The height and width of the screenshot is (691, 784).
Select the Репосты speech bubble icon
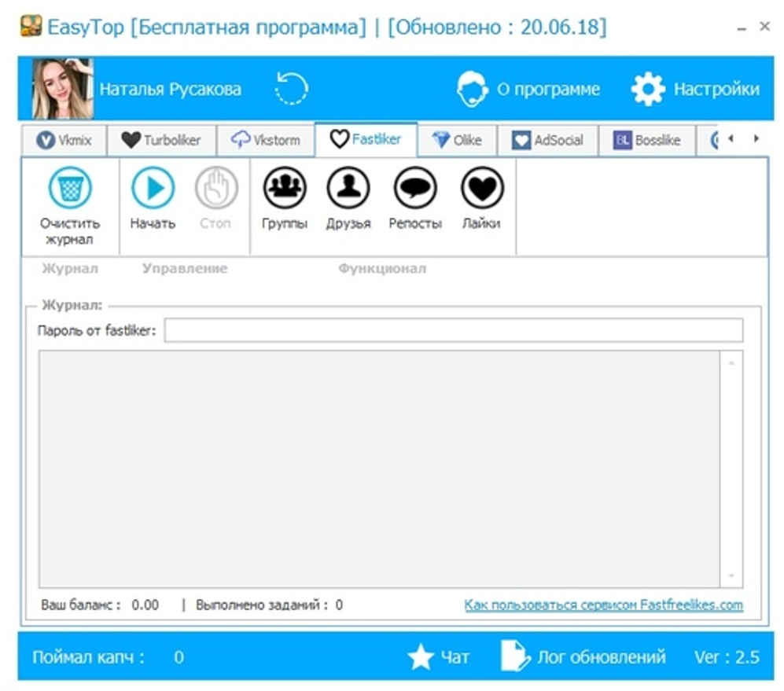415,188
